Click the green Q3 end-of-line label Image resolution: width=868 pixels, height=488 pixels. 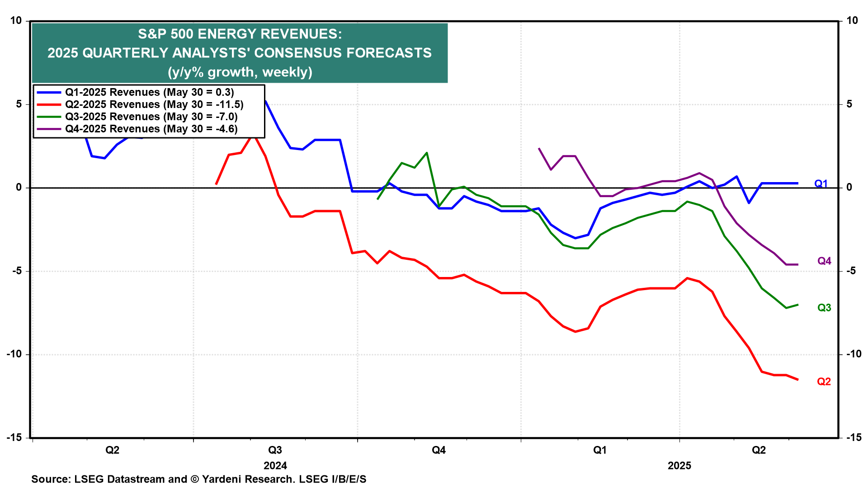824,308
